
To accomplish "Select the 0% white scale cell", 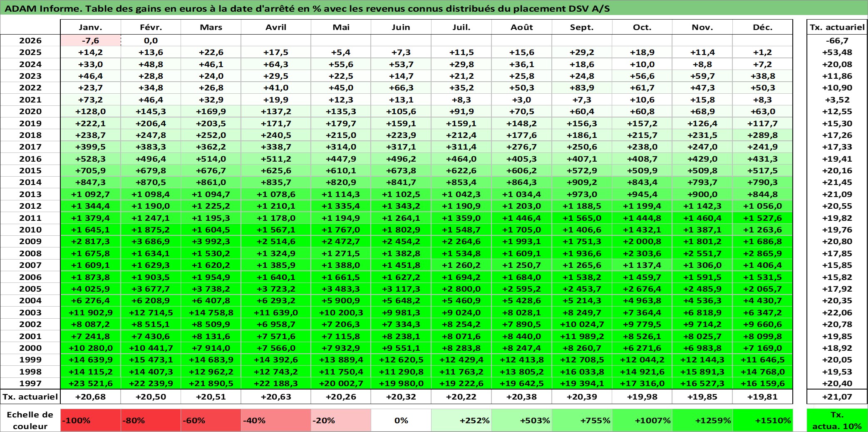I will (x=401, y=420).
